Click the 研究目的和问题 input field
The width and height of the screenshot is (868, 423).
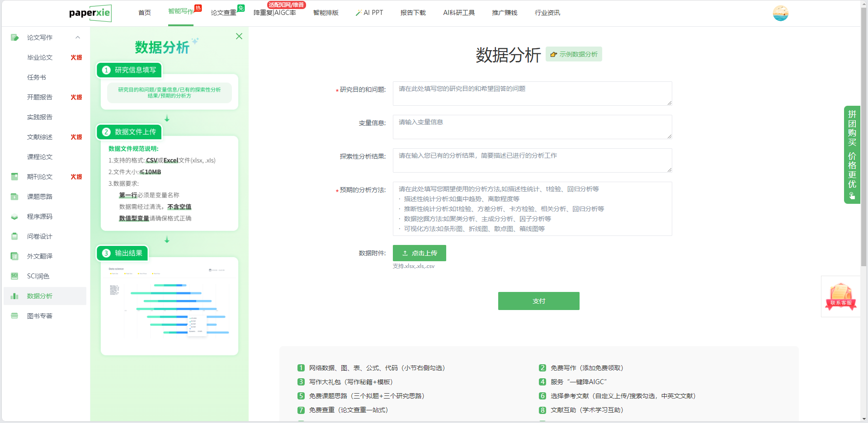532,94
